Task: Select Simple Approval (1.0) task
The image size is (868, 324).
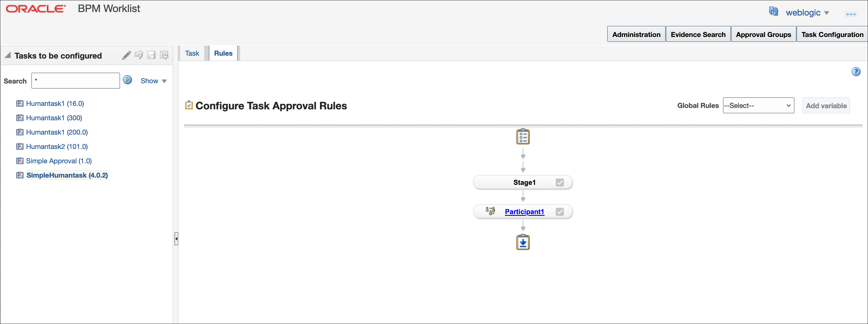Action: click(59, 161)
